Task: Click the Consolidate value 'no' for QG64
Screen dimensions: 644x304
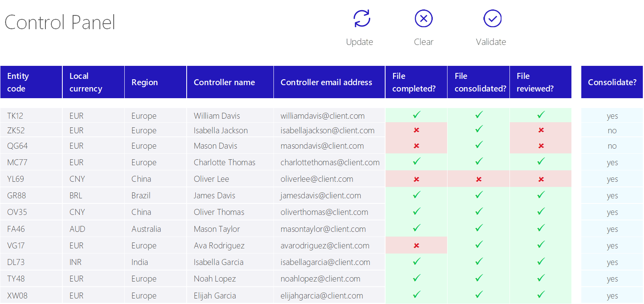Action: (x=612, y=146)
